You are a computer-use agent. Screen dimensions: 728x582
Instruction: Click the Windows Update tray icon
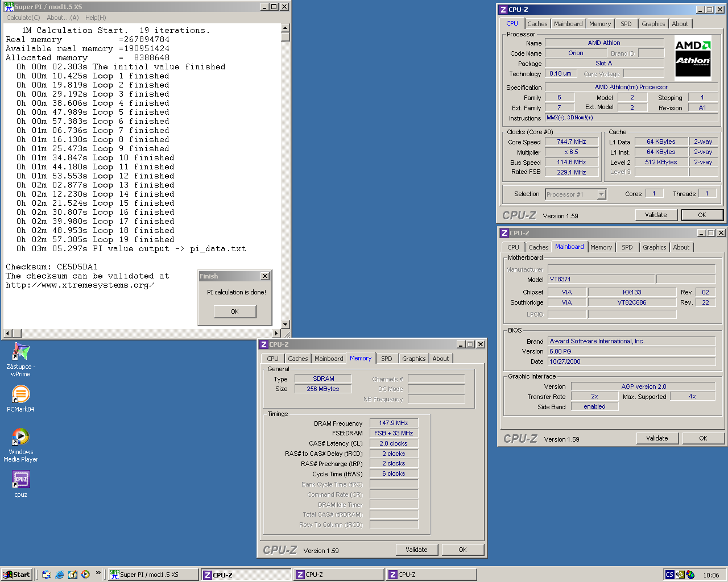tap(690, 575)
